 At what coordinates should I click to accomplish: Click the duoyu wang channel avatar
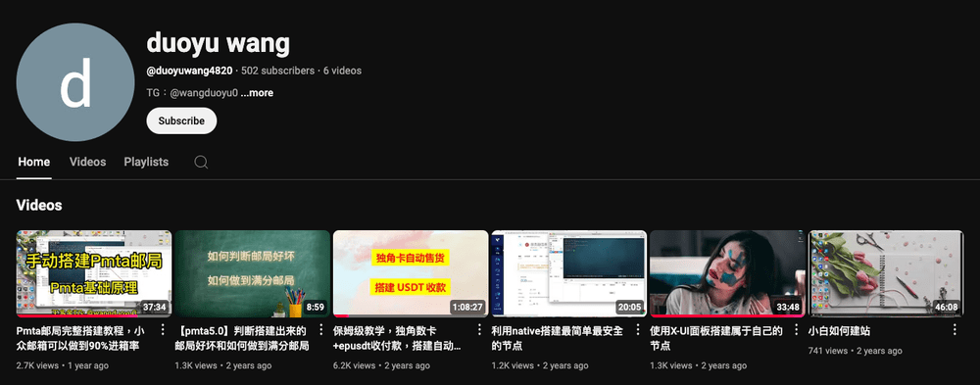pos(75,82)
